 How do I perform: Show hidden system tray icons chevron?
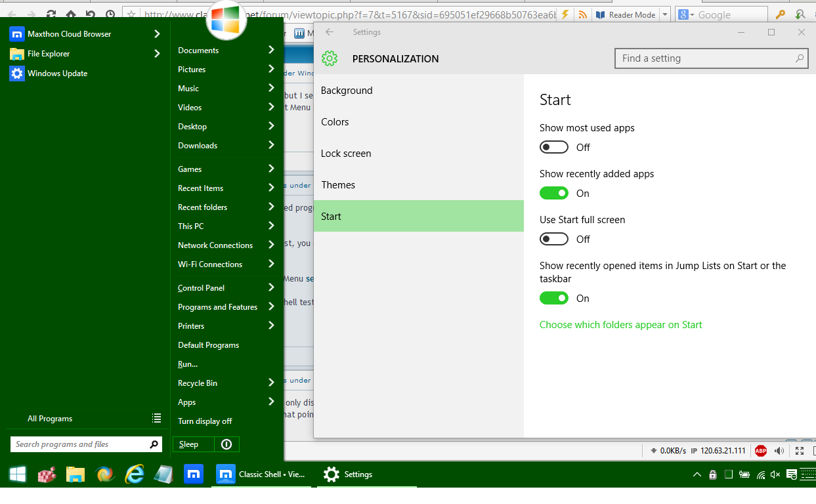pyautogui.click(x=697, y=474)
